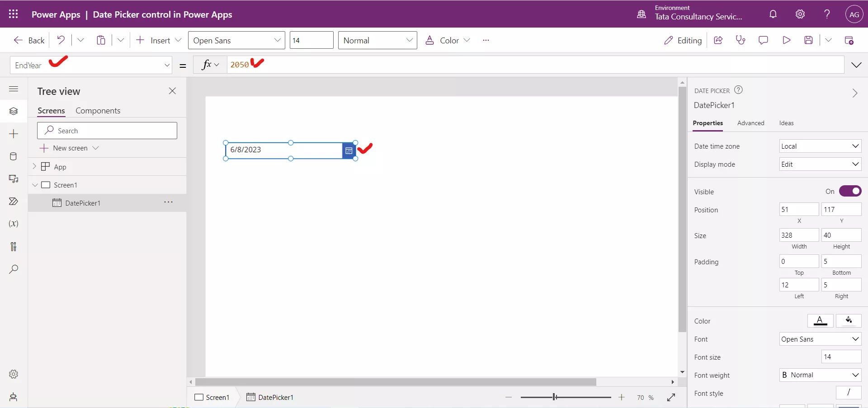
Task: Open the Media panel
Action: pos(14,179)
